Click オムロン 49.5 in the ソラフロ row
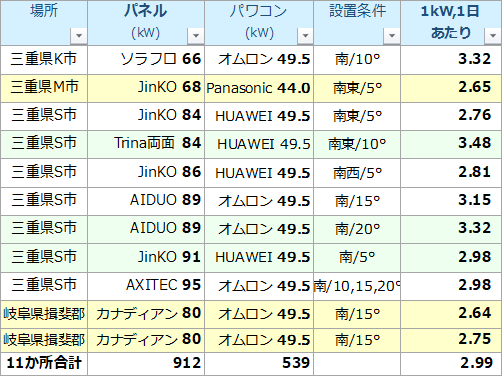 [x=259, y=60]
